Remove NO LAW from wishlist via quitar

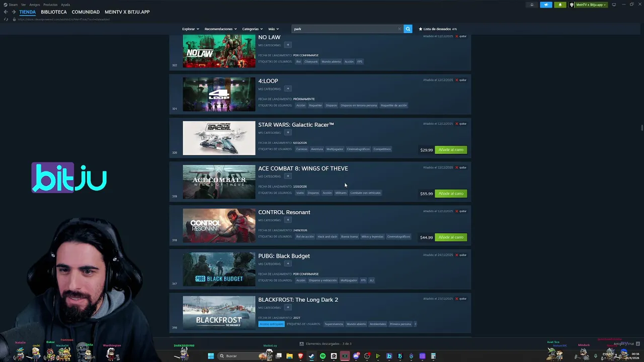tap(461, 36)
